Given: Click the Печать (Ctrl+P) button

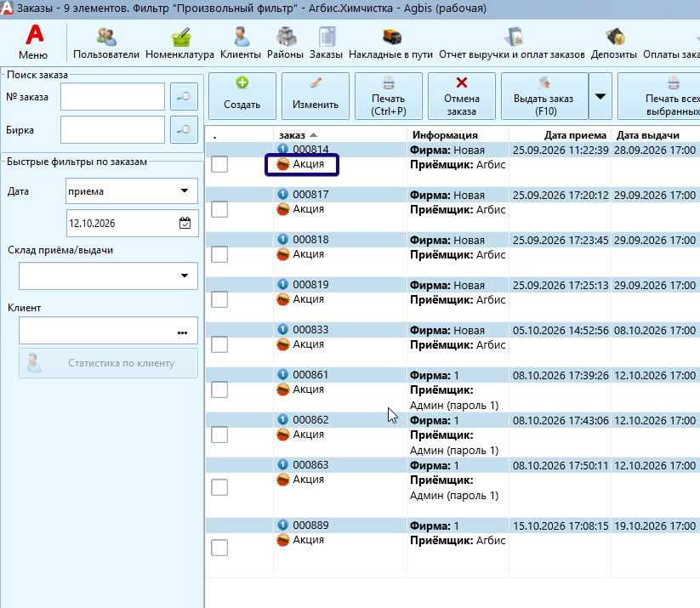Looking at the screenshot, I should pyautogui.click(x=389, y=96).
